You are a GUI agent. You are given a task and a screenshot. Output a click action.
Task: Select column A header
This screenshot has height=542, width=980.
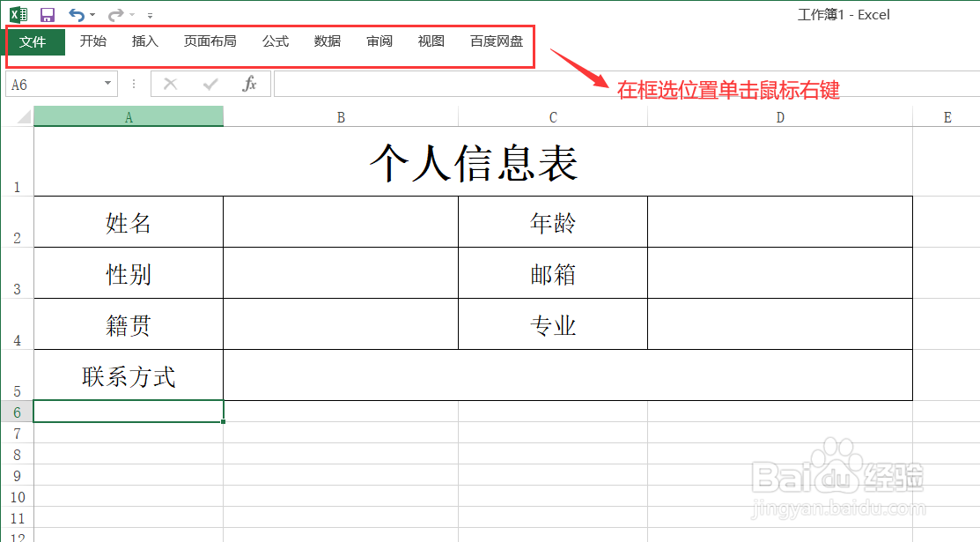(x=129, y=117)
